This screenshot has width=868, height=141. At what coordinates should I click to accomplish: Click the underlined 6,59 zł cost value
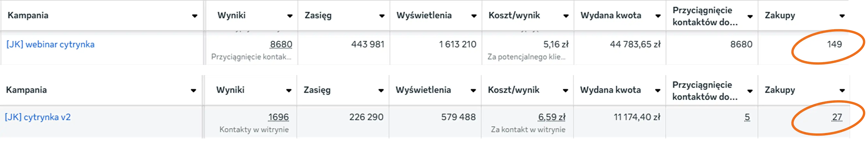pyautogui.click(x=552, y=117)
